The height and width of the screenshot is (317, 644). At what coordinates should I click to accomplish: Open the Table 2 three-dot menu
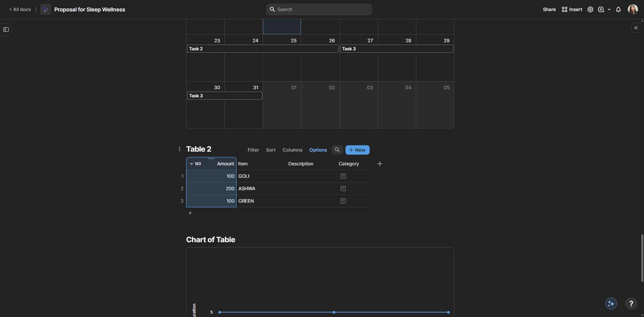point(179,149)
